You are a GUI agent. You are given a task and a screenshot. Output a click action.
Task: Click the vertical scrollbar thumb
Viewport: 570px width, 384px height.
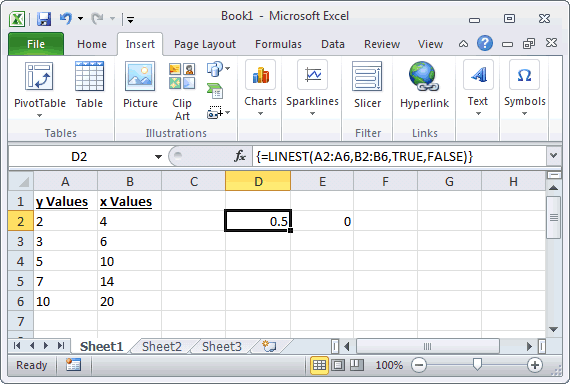(554, 217)
